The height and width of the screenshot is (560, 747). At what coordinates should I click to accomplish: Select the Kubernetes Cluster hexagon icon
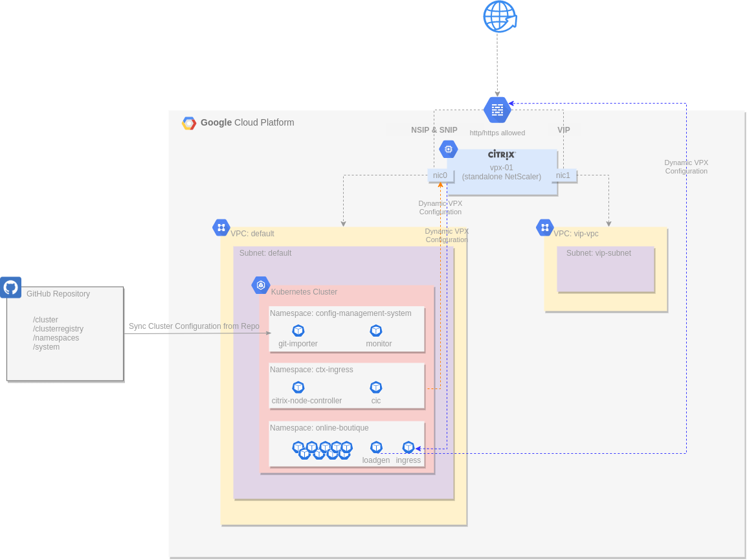(x=261, y=285)
